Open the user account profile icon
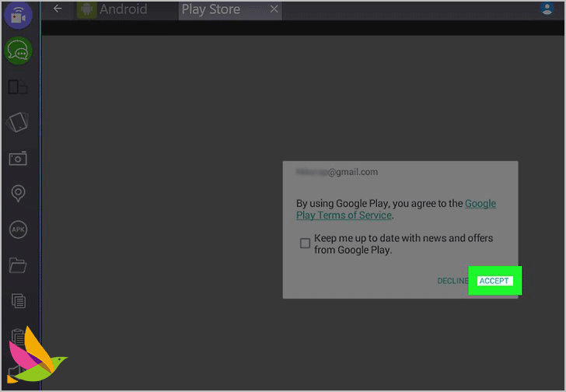Viewport: 566px width, 392px height. tap(547, 9)
